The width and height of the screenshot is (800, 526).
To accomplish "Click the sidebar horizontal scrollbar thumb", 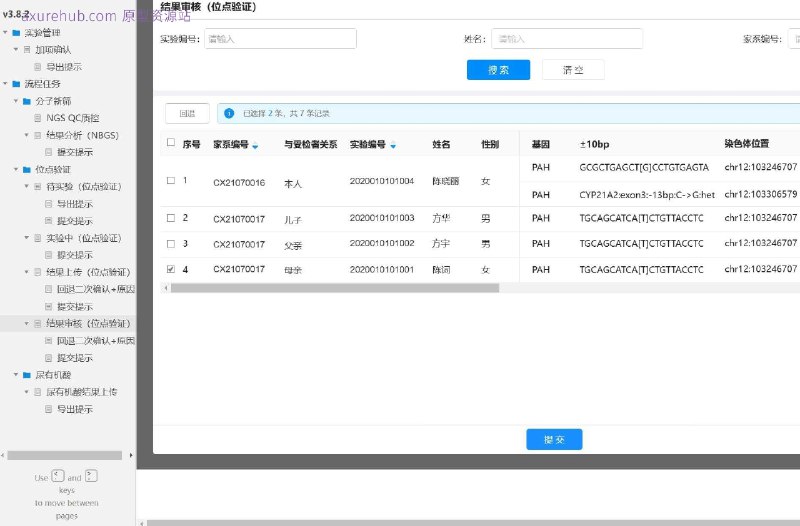I will 64,455.
